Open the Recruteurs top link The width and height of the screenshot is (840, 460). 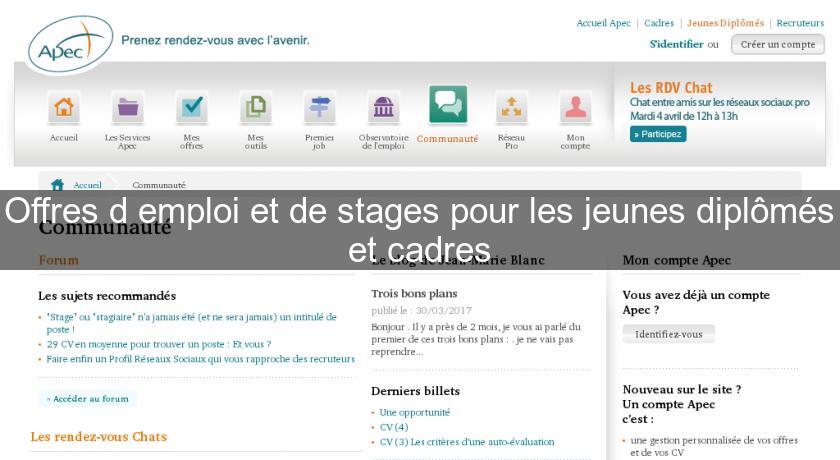(800, 23)
